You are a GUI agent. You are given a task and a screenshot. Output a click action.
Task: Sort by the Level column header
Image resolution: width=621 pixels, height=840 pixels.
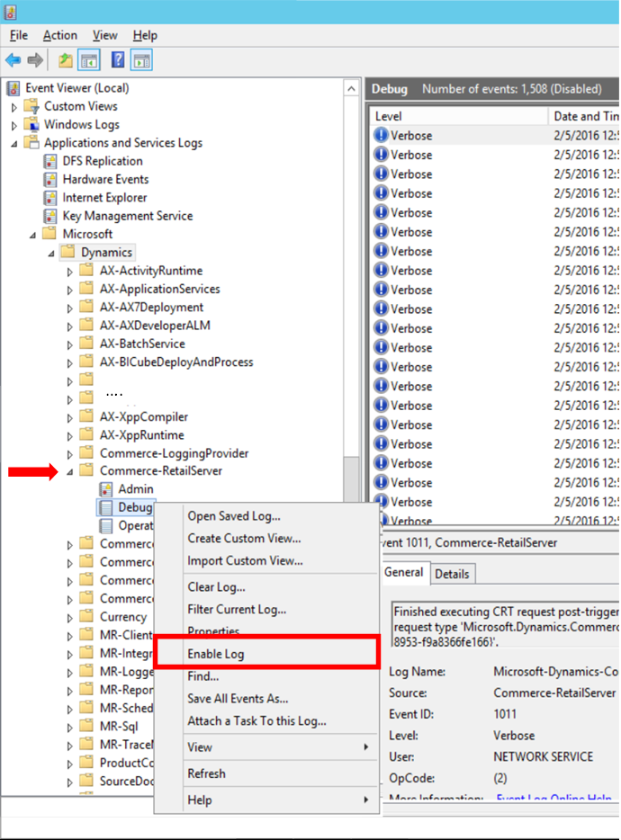coord(459,116)
